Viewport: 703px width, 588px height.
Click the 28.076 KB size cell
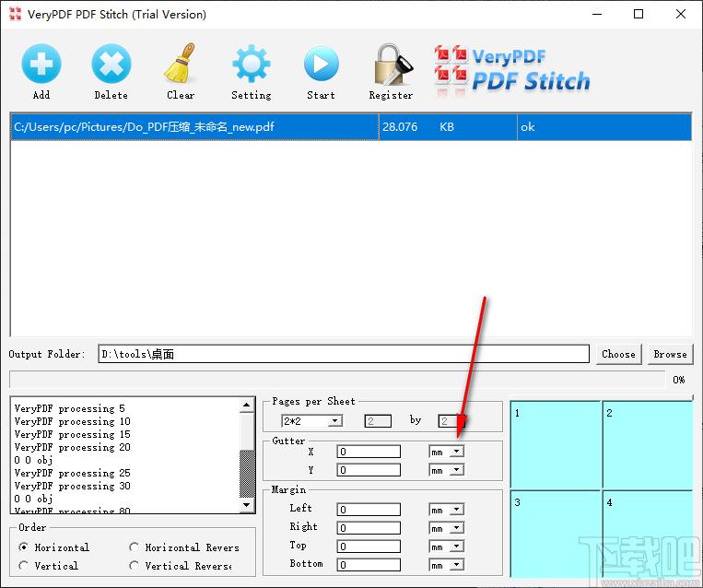[x=448, y=127]
